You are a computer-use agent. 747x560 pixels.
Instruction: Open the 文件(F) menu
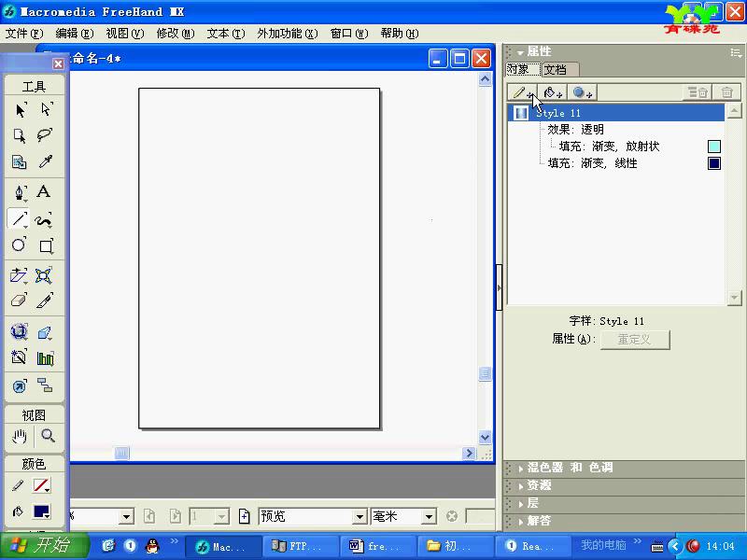[x=24, y=34]
